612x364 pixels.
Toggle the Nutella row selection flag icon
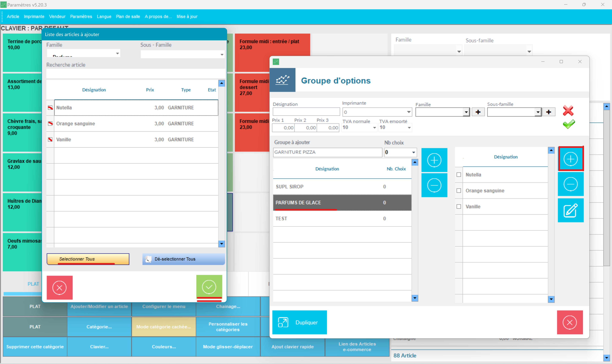click(50, 108)
